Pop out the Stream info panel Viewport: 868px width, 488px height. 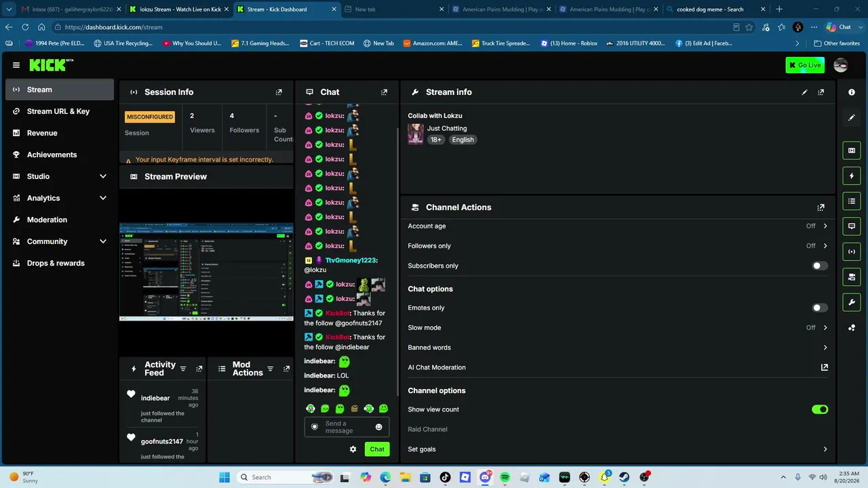[821, 92]
